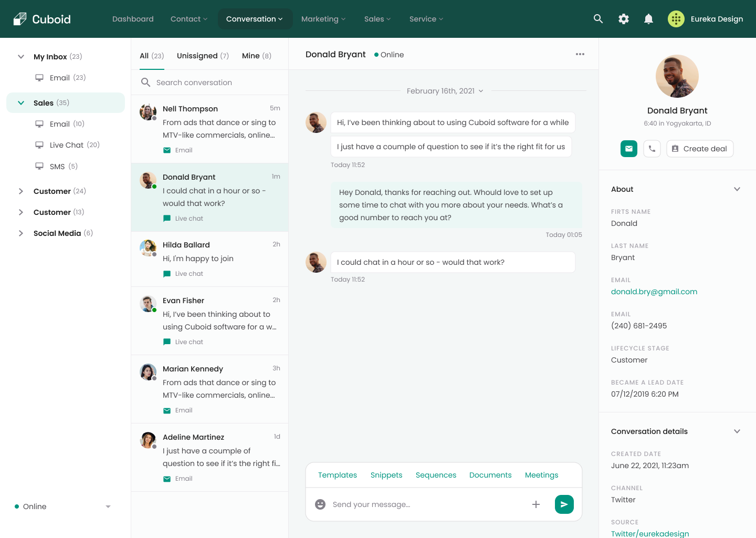Screen dimensions: 756x538
Task: Call Donald Bryant using the phone icon
Action: (652, 149)
